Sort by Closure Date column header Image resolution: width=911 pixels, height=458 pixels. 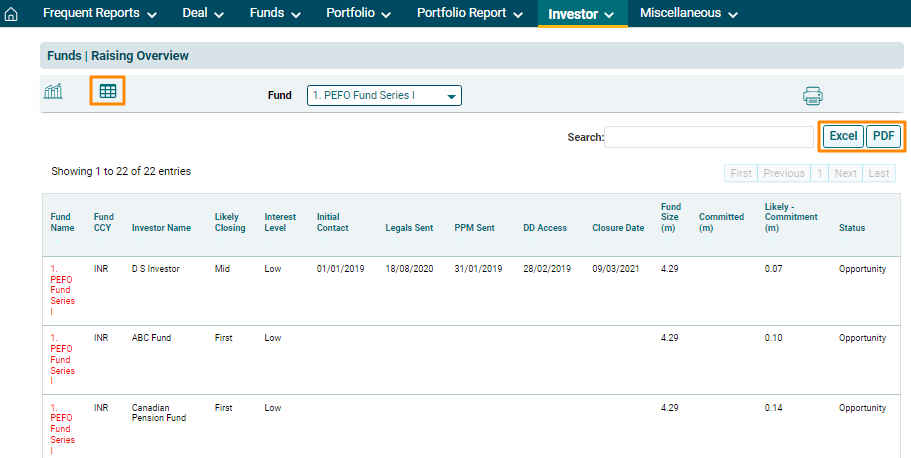[618, 228]
